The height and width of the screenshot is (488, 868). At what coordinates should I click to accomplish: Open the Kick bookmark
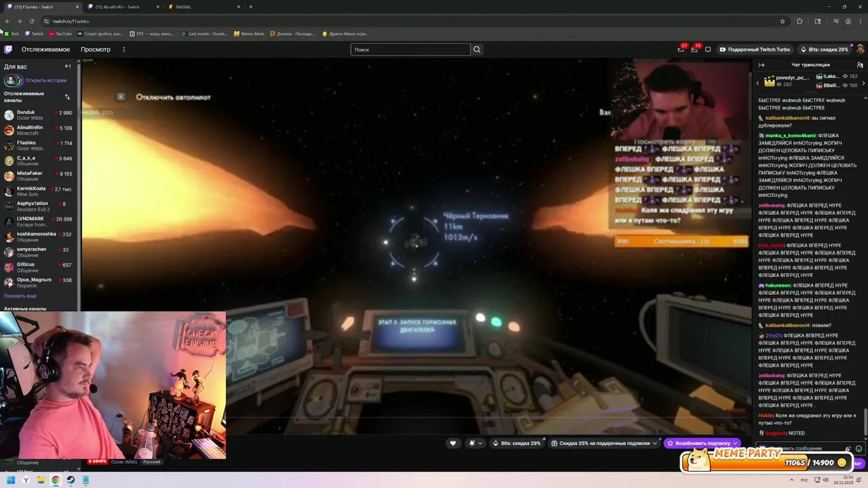pyautogui.click(x=12, y=33)
